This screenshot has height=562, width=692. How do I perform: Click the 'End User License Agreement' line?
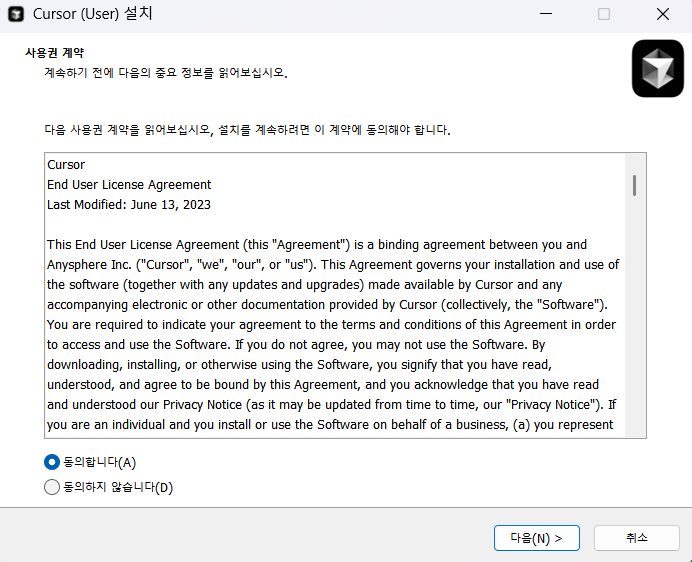tap(129, 185)
